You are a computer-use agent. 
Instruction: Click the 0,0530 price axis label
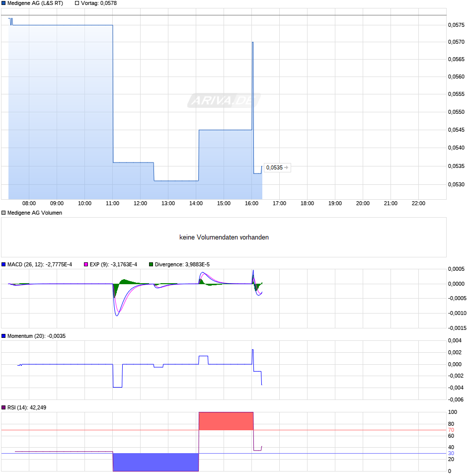point(456,184)
